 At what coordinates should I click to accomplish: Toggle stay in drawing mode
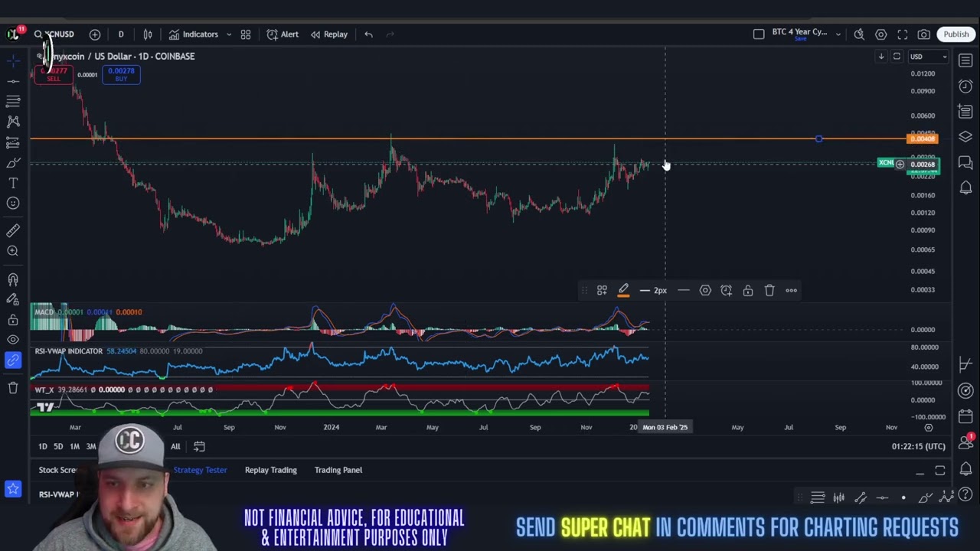pos(13,299)
